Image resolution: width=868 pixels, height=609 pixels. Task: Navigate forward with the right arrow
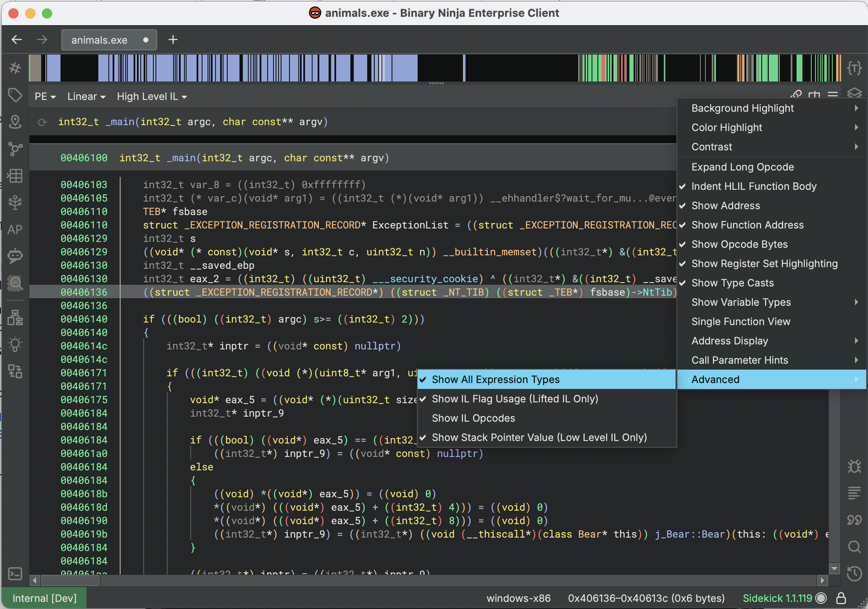[x=42, y=39]
